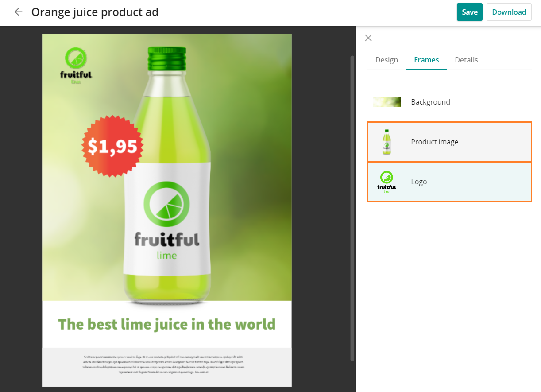Go back using the left arrow icon
This screenshot has width=541, height=392.
(x=18, y=12)
